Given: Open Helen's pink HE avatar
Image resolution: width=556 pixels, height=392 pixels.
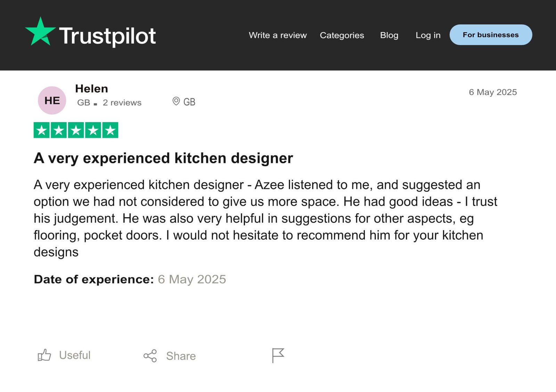Looking at the screenshot, I should tap(52, 100).
